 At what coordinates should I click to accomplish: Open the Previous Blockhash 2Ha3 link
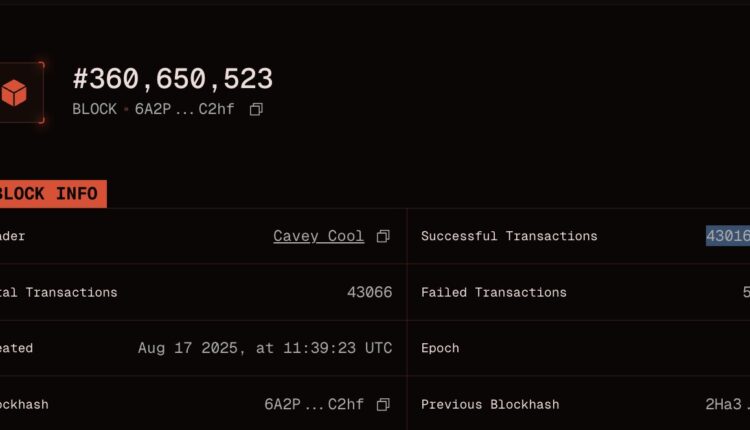pos(725,405)
